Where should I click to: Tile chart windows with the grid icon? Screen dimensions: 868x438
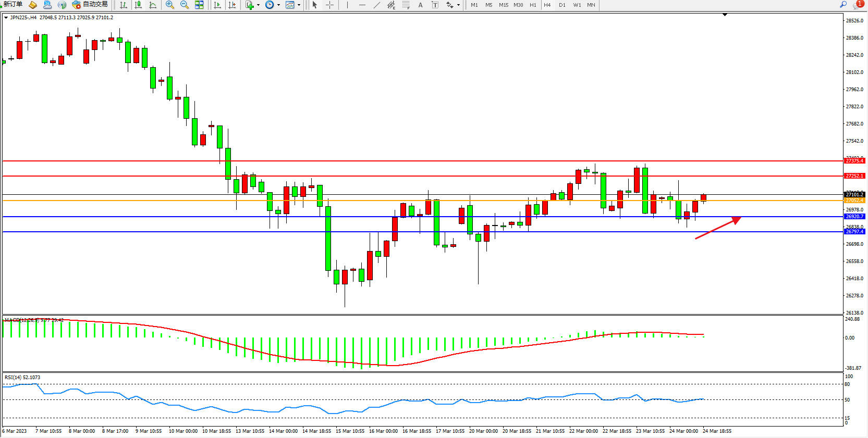click(199, 5)
